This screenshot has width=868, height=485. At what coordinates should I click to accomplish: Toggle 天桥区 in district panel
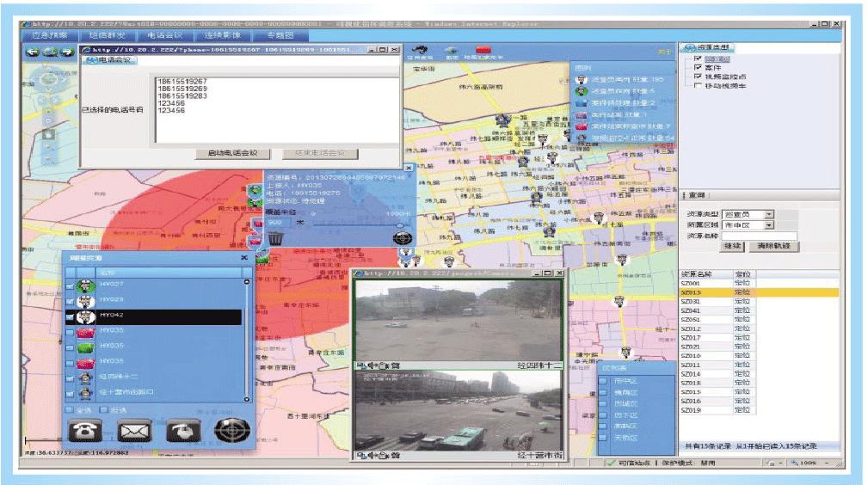click(x=603, y=438)
